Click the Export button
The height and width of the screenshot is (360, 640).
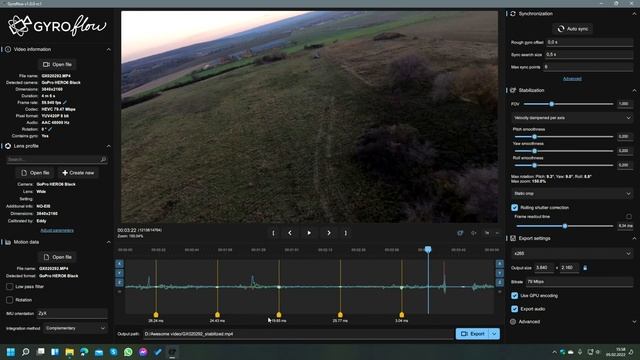(472, 334)
